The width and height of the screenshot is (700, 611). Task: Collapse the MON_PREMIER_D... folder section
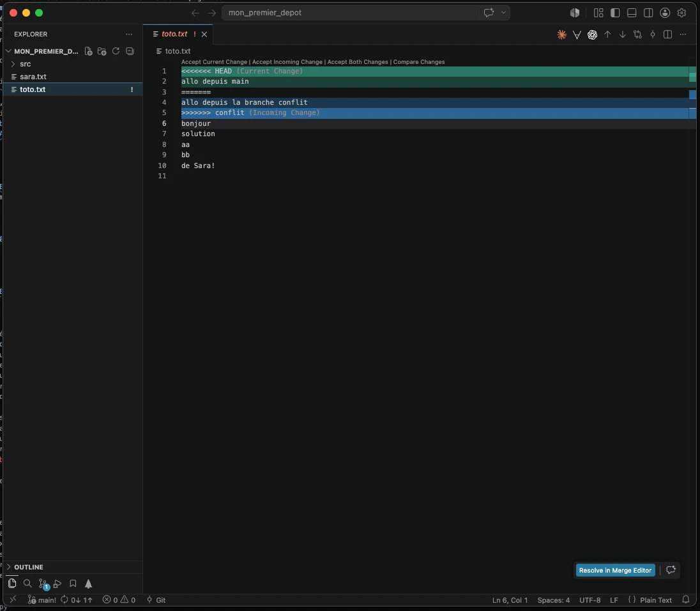(x=42, y=51)
